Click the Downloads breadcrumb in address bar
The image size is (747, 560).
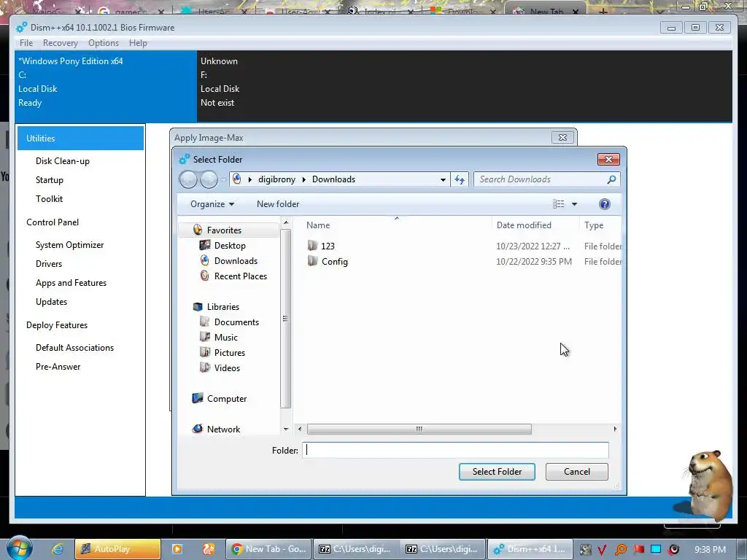(333, 179)
